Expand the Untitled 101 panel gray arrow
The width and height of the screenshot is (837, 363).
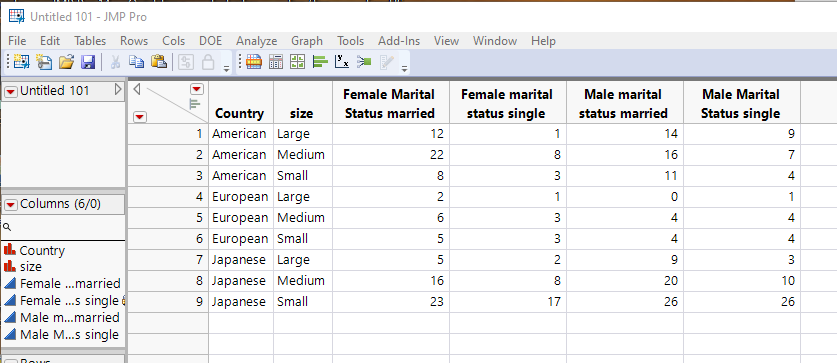point(118,90)
